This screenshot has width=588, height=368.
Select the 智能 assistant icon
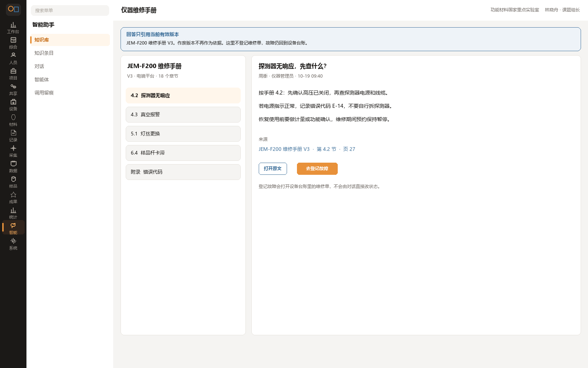coord(13,228)
